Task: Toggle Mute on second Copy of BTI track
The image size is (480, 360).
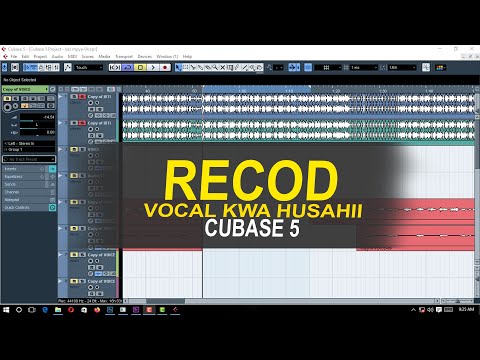Action: (x=74, y=123)
